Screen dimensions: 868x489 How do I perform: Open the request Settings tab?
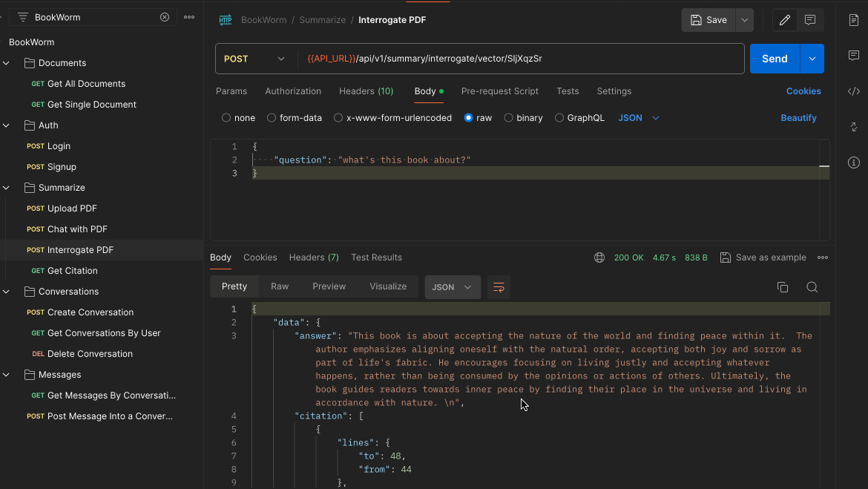point(614,91)
